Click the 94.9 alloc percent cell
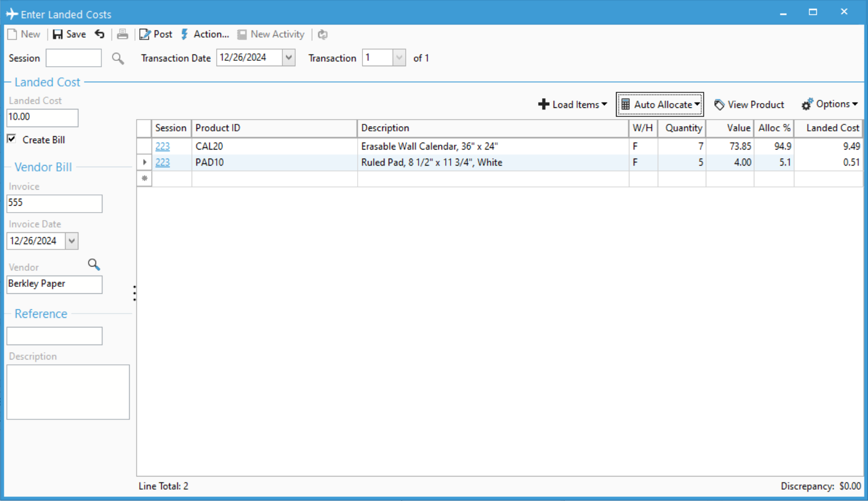 coord(774,146)
